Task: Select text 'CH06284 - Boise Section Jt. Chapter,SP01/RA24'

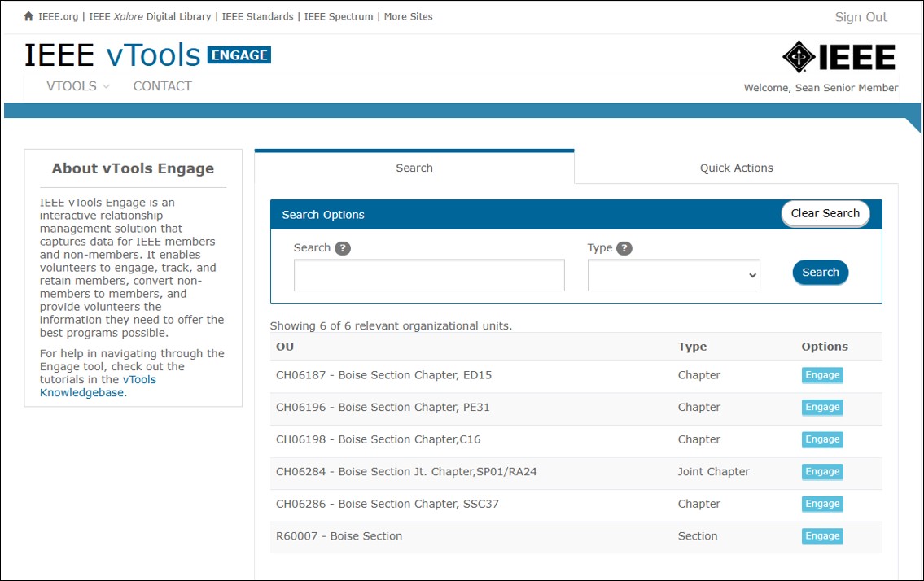Action: click(406, 471)
